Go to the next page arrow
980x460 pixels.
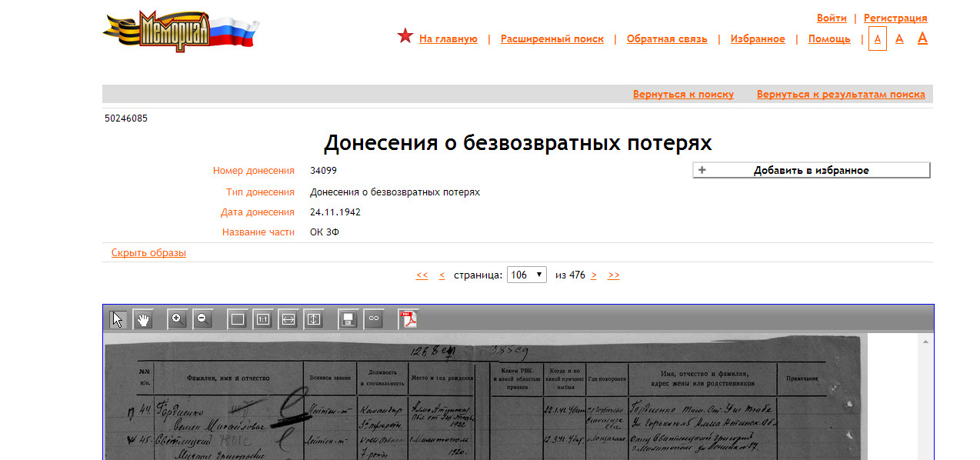coord(594,275)
